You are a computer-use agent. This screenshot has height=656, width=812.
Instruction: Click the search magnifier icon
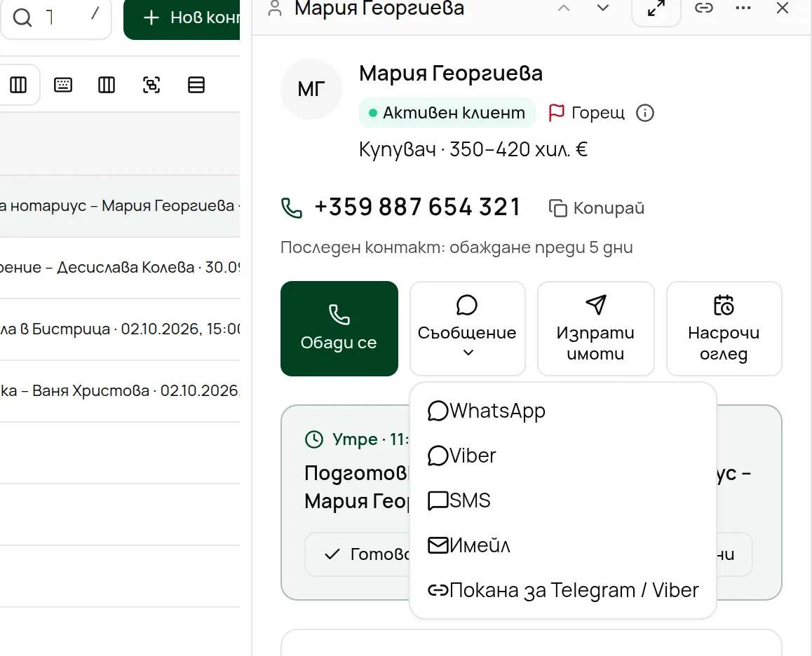tap(22, 18)
